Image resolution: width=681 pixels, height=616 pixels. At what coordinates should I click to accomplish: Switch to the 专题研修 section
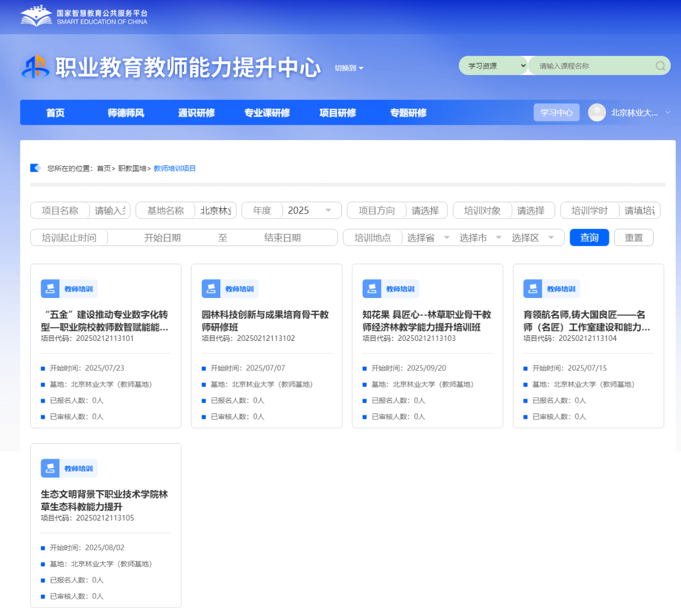pyautogui.click(x=407, y=112)
